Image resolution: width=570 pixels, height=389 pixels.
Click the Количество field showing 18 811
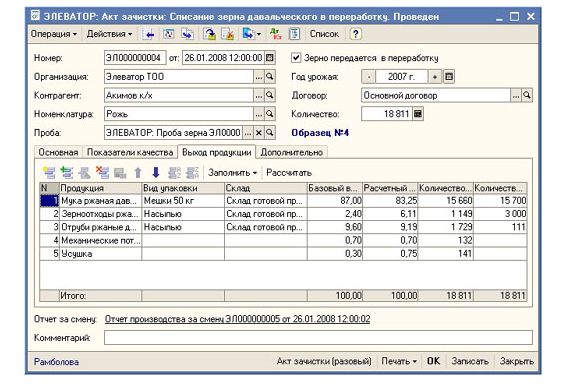[x=387, y=114]
